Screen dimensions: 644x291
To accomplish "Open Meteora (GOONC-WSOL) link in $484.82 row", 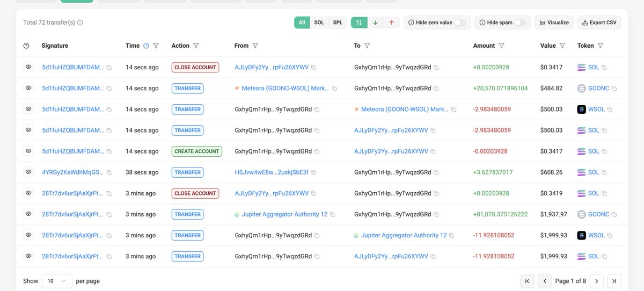I will (286, 88).
